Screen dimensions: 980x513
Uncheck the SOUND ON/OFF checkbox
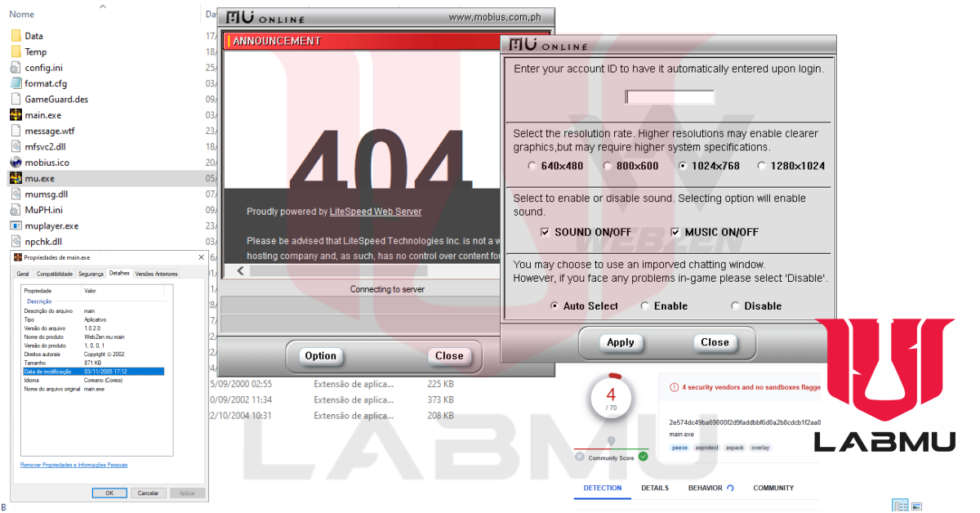(x=546, y=232)
